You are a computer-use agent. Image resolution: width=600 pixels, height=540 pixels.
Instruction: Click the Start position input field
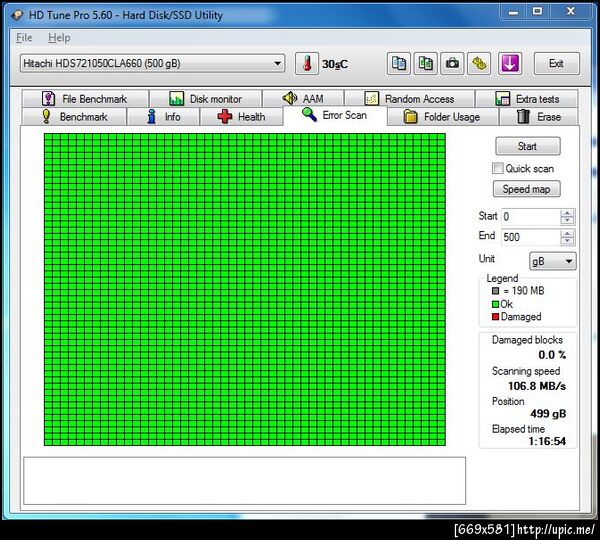point(531,217)
